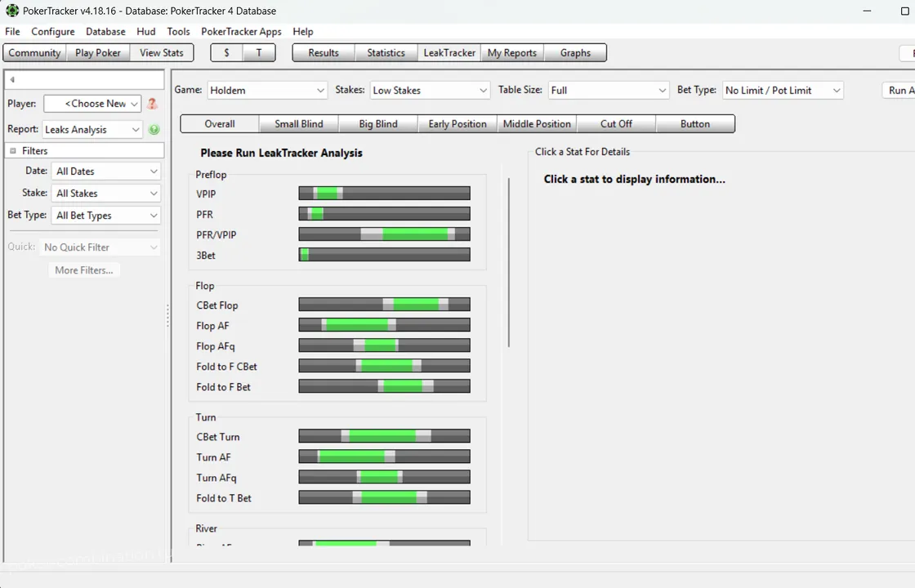Open the Report dropdown showing Leaks Analysis
The width and height of the screenshot is (915, 588).
pyautogui.click(x=92, y=130)
